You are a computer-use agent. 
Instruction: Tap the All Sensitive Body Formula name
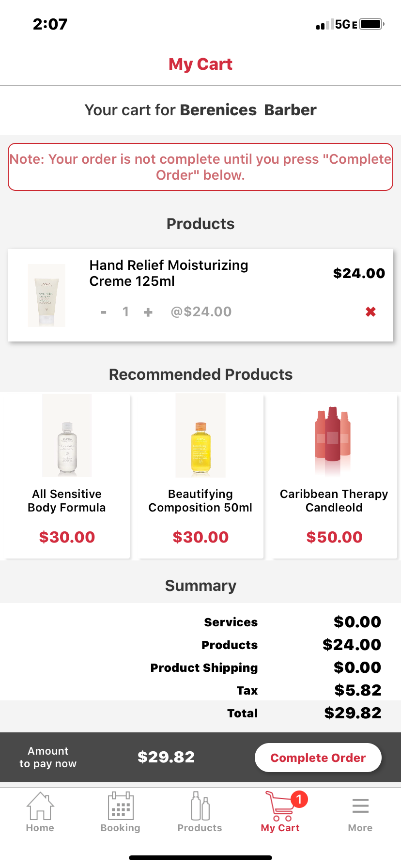coord(67,500)
